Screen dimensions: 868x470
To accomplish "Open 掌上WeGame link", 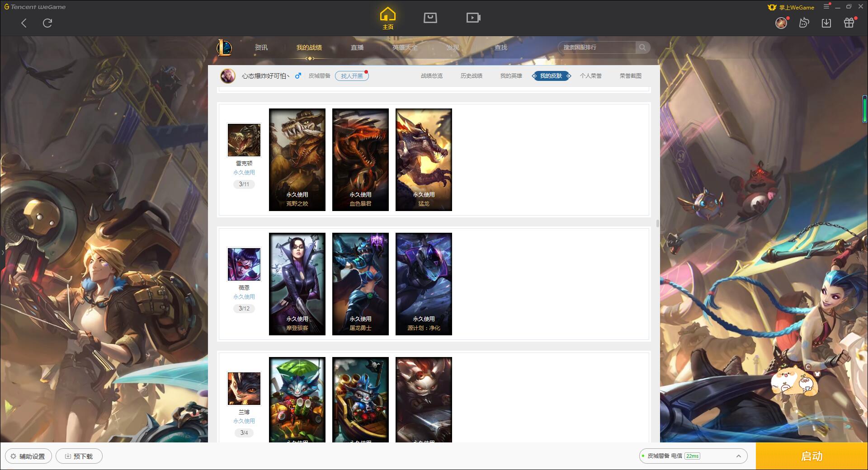I will pos(791,7).
